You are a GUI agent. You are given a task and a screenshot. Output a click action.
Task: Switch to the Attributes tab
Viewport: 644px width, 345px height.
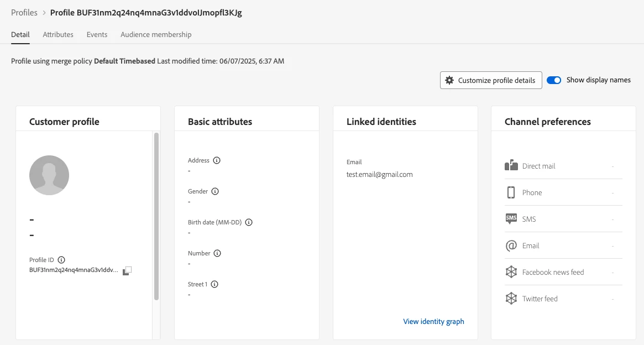[x=58, y=34]
